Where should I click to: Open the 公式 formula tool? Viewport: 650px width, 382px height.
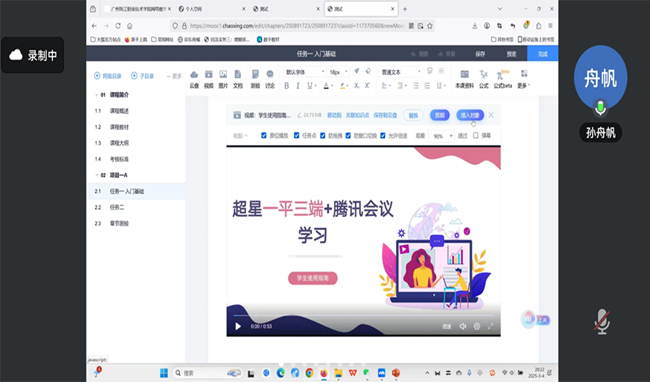[x=483, y=79]
